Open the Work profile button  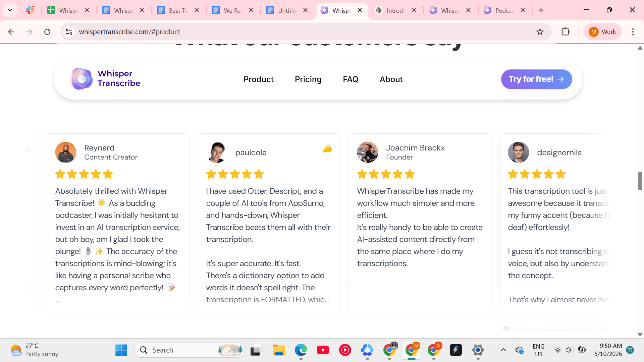point(602,32)
